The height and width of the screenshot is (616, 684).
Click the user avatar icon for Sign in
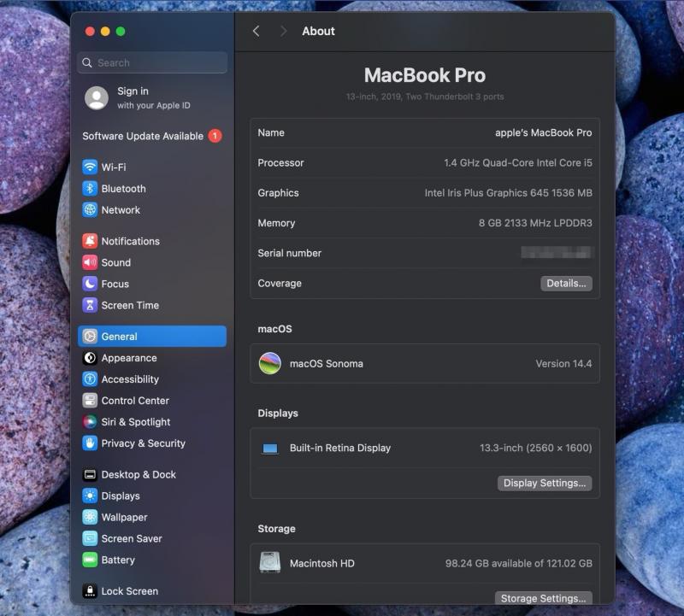(97, 97)
